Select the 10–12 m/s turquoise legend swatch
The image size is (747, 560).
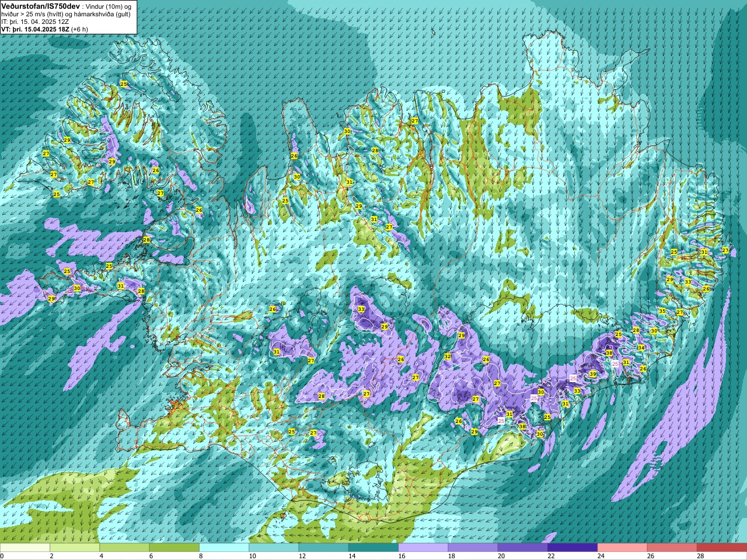(x=274, y=548)
